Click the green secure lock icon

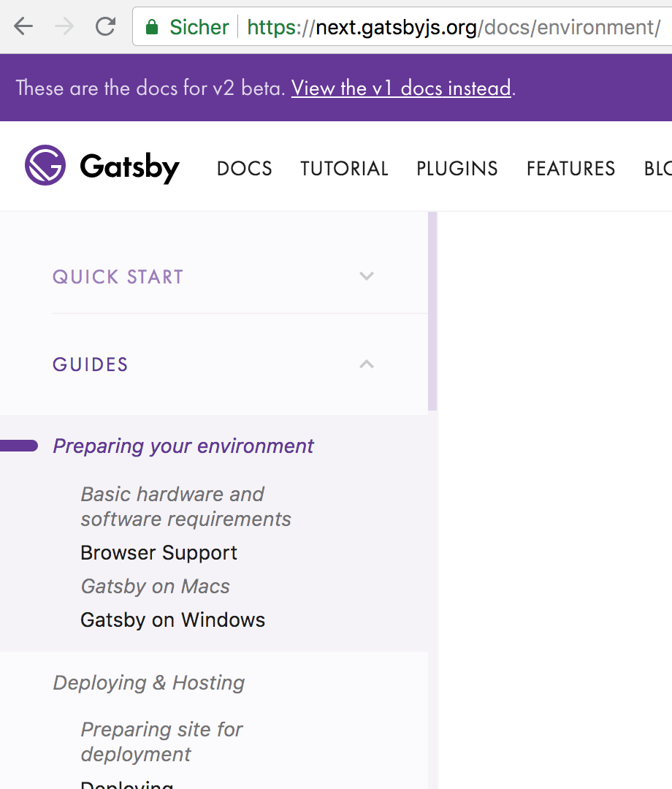point(151,27)
